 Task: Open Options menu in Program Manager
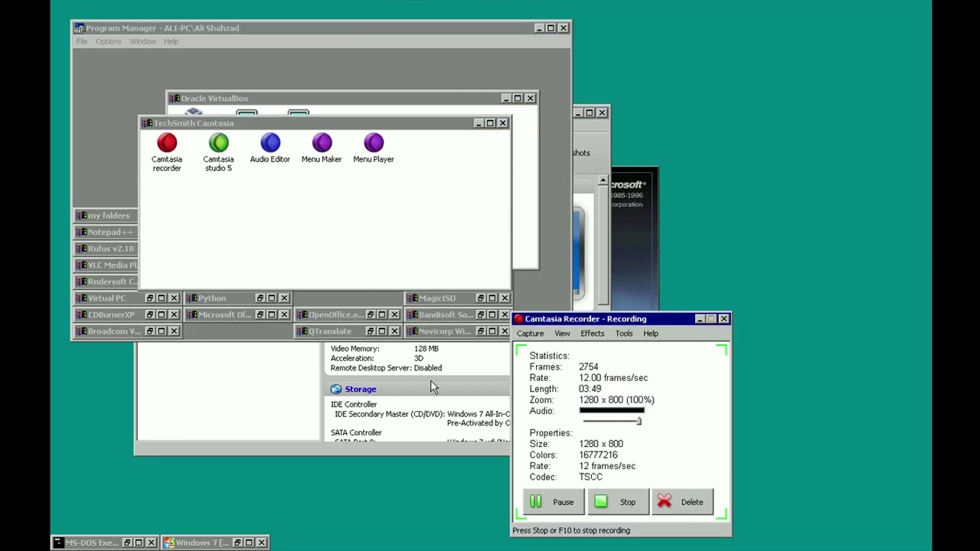pos(108,41)
